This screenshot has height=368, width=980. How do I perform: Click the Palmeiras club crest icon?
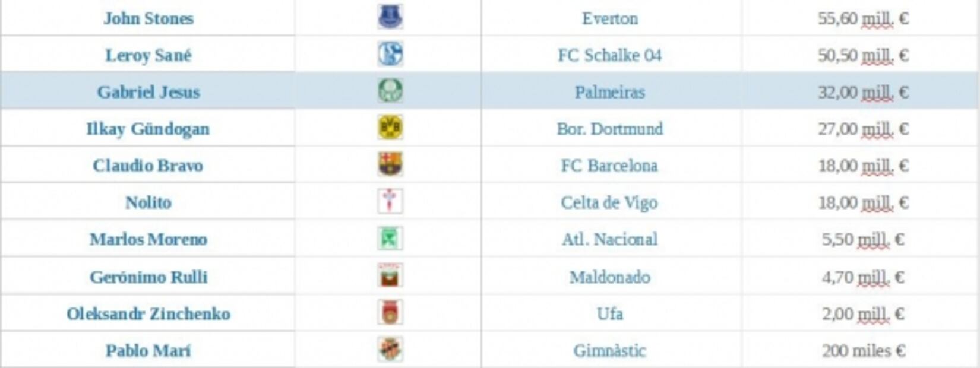(x=390, y=91)
